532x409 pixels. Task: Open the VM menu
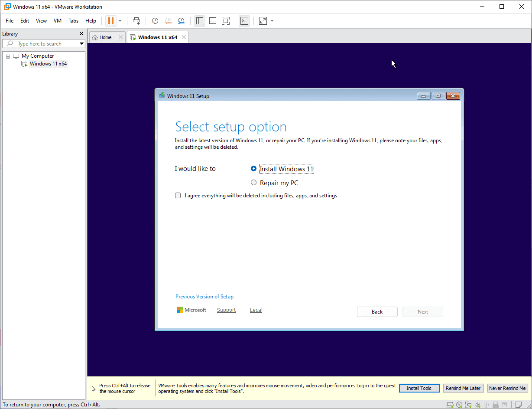(58, 21)
